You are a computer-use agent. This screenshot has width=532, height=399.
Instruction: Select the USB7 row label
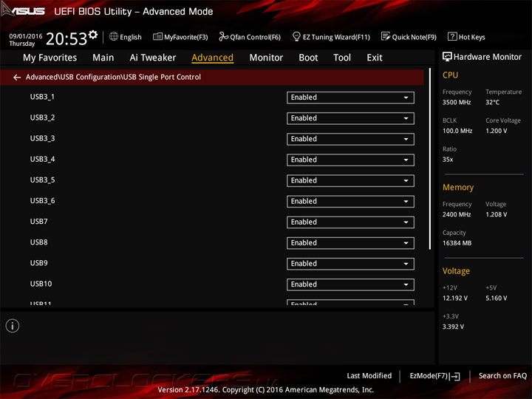pos(38,222)
